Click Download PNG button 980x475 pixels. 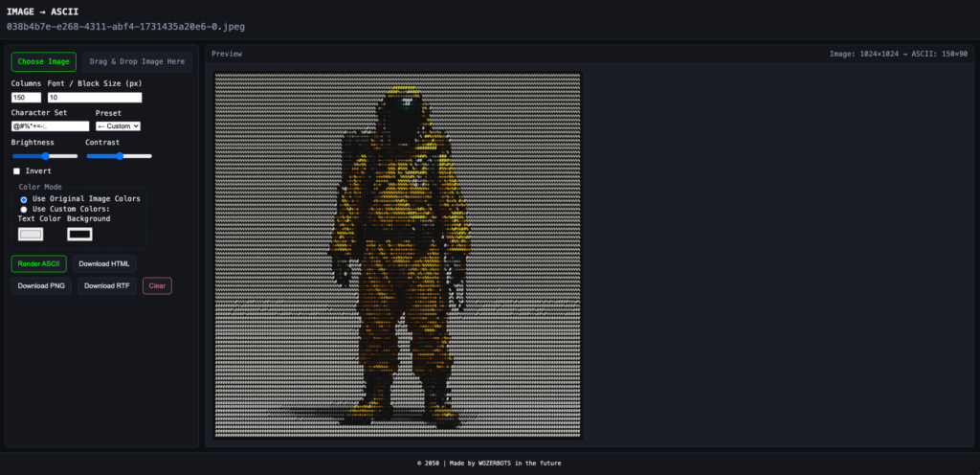coord(41,285)
